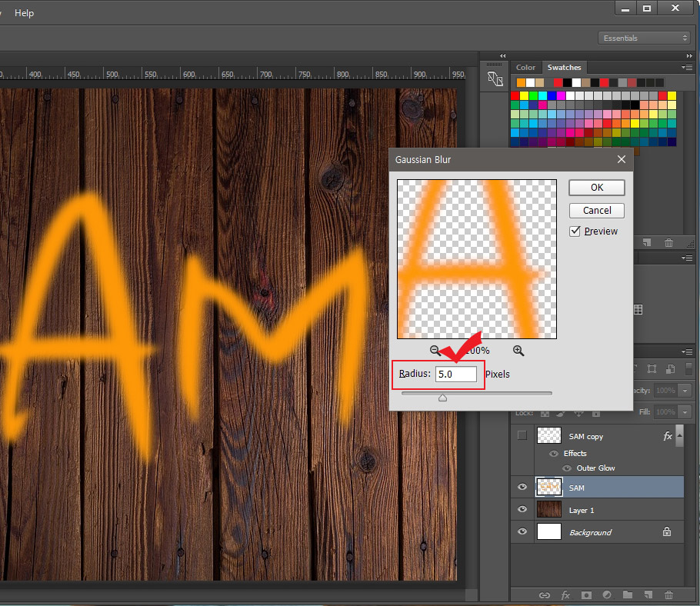Click the shape filter icon in Layers panel
The height and width of the screenshot is (606, 700).
click(x=652, y=369)
